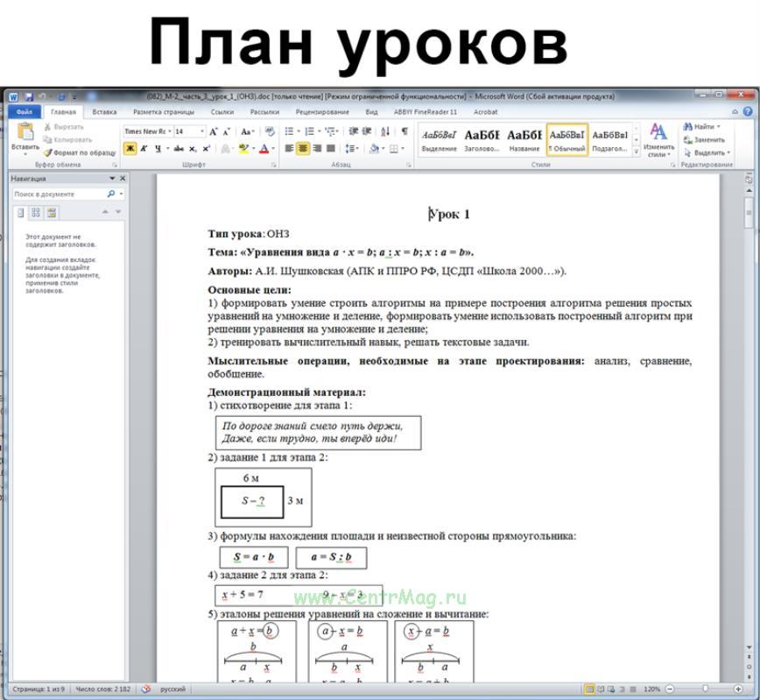This screenshot has height=700, width=760.
Task: Click the Grow Font icon
Action: [214, 131]
